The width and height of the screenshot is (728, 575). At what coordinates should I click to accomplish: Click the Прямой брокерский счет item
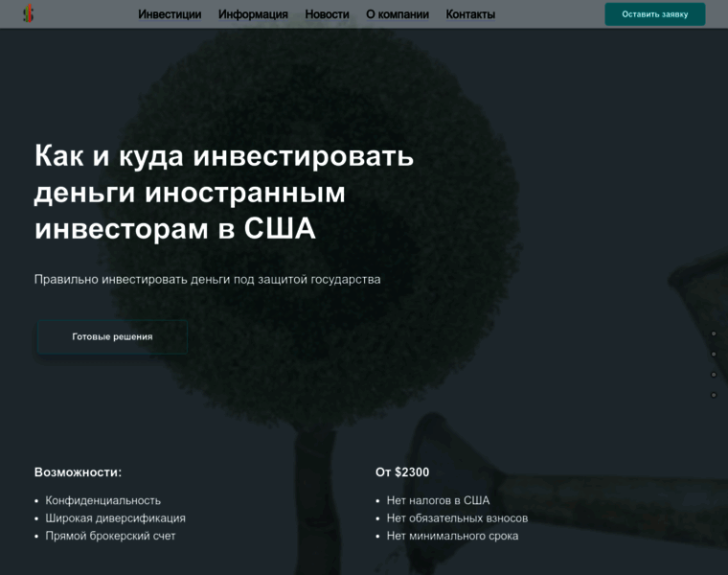110,536
